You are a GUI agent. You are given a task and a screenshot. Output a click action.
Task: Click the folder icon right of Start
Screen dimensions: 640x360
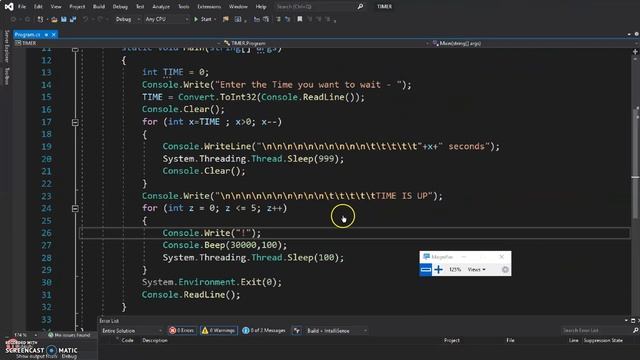pyautogui.click(x=225, y=19)
